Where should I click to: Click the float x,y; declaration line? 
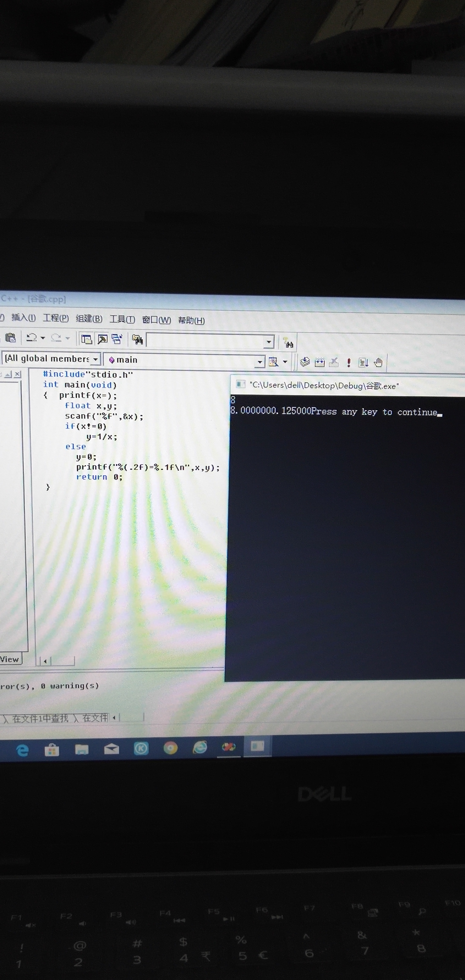[91, 406]
